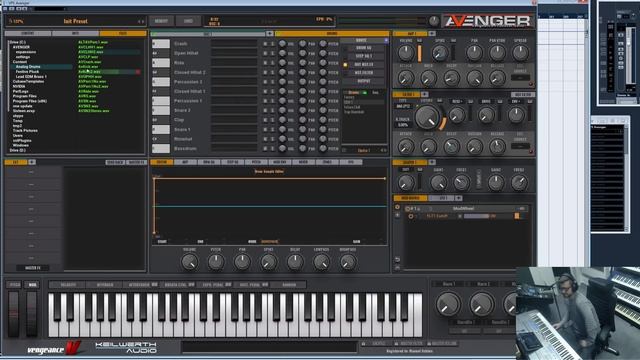640x360 pixels.
Task: Click the Vengeance logo at the bottom left
Action: click(x=53, y=348)
